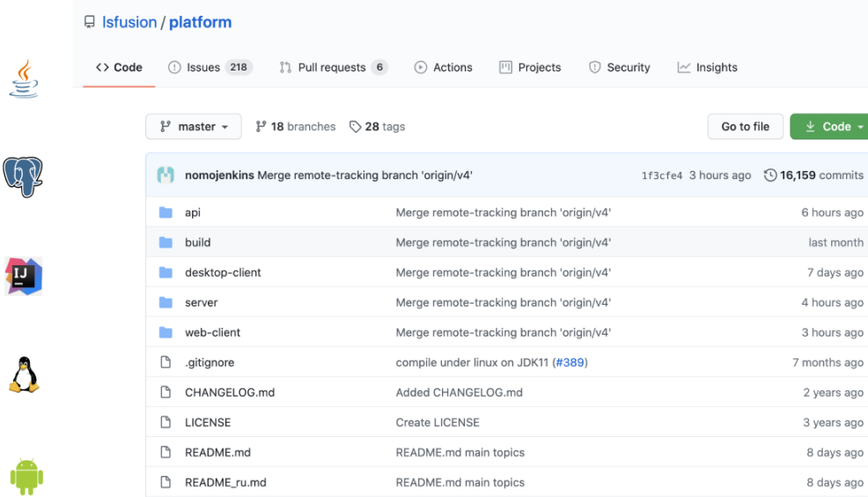Screen dimensions: 868x497
Task: Open the build folder
Action: pyautogui.click(x=197, y=242)
